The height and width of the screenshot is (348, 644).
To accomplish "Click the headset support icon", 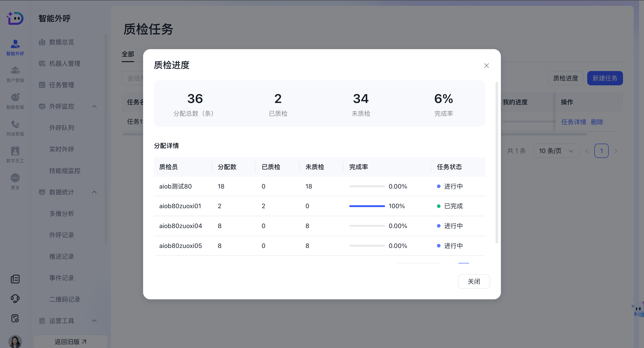I will [15, 299].
